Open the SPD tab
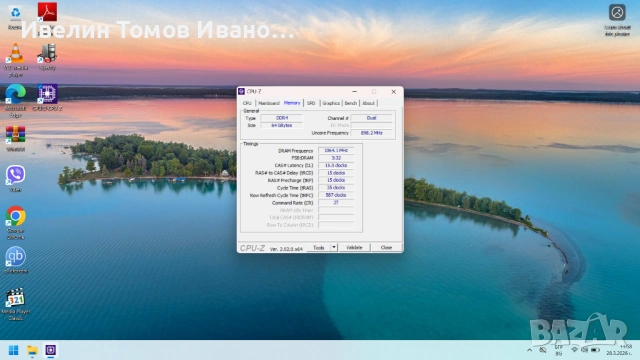 [x=311, y=103]
